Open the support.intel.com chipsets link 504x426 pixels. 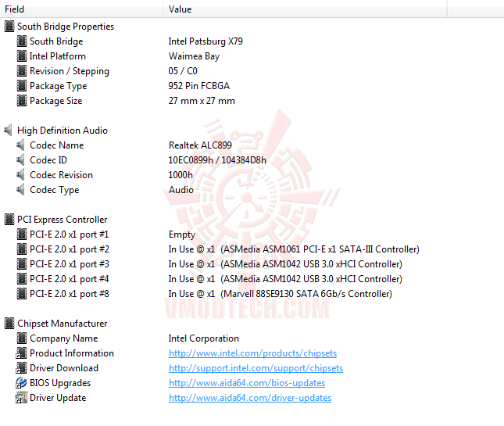pos(256,368)
